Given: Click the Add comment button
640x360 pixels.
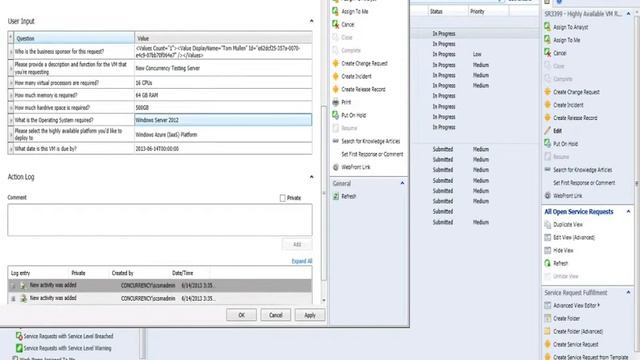Looking at the screenshot, I should (x=297, y=244).
